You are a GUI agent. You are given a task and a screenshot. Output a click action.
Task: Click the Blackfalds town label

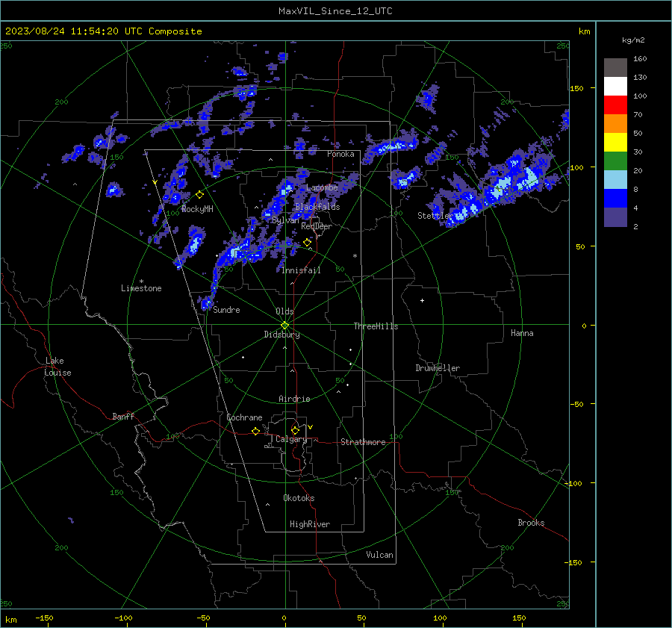(x=317, y=207)
